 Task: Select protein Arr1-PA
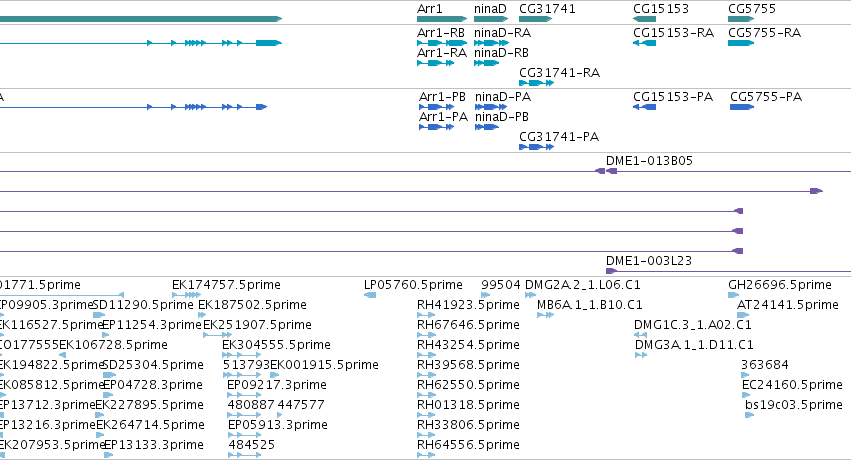443,117
